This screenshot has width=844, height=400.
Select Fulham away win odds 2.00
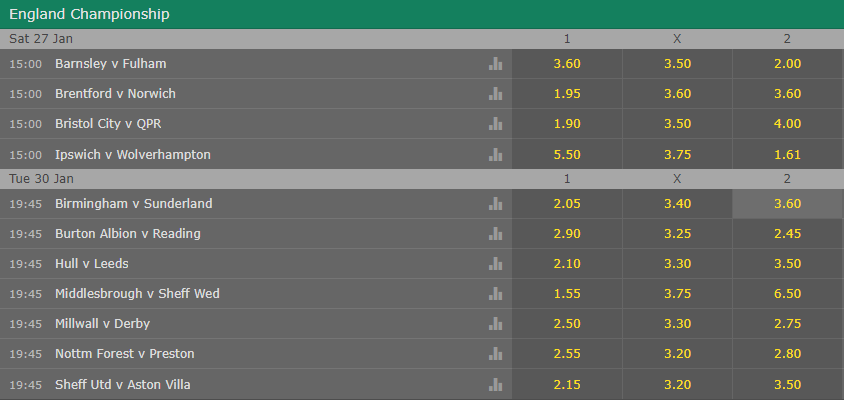click(787, 64)
